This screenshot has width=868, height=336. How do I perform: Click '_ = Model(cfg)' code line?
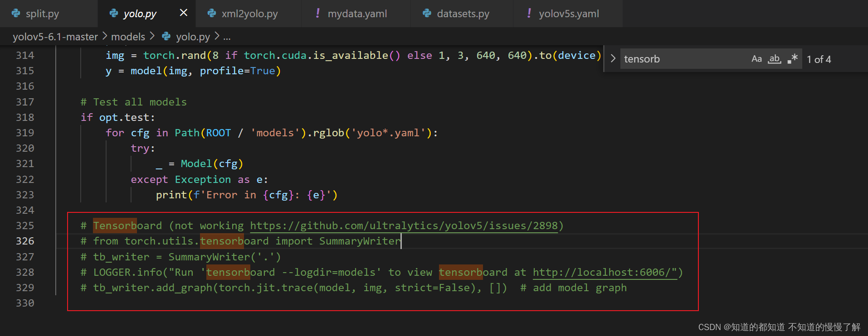click(200, 163)
